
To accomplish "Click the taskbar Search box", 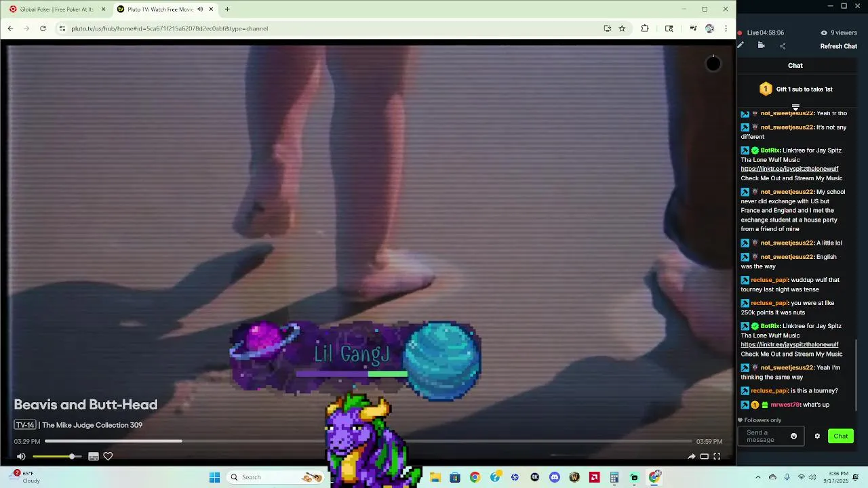I will click(275, 477).
